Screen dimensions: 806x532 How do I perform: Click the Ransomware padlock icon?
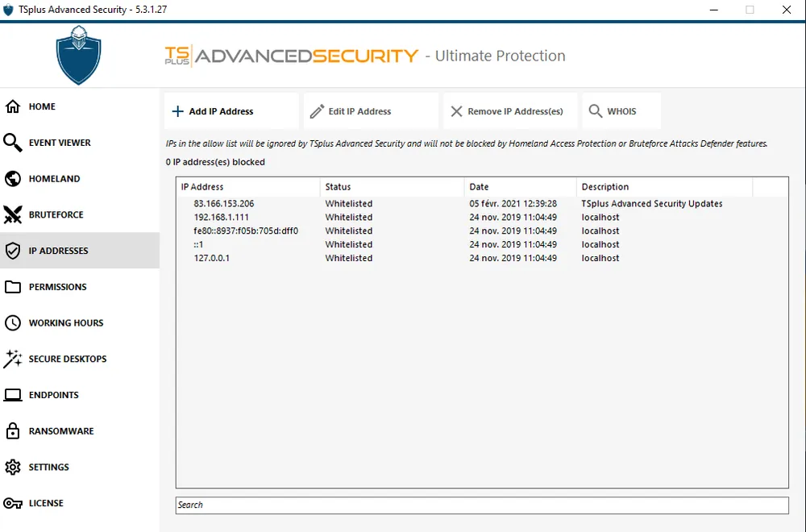coord(13,430)
